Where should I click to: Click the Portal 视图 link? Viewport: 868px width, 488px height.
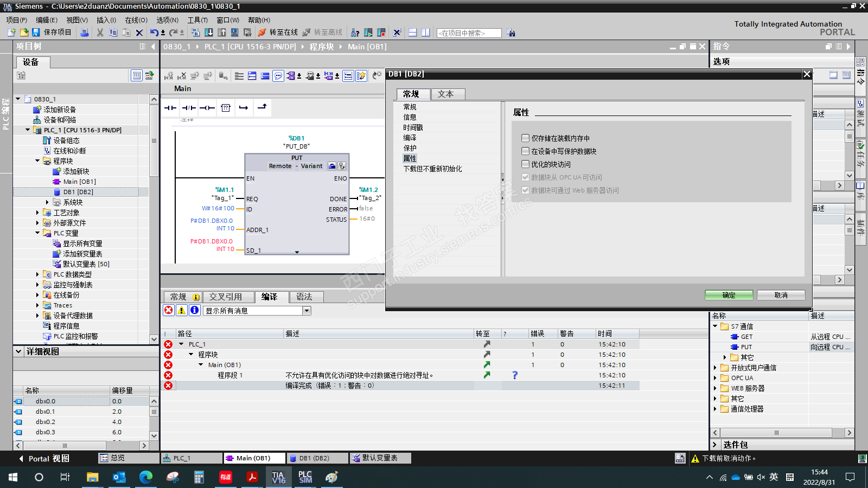(44, 459)
